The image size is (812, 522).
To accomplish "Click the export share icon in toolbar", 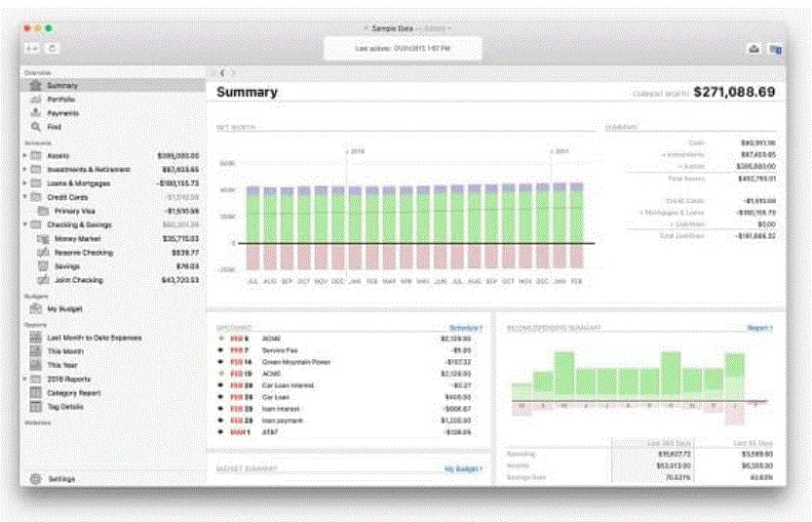I will tap(754, 49).
